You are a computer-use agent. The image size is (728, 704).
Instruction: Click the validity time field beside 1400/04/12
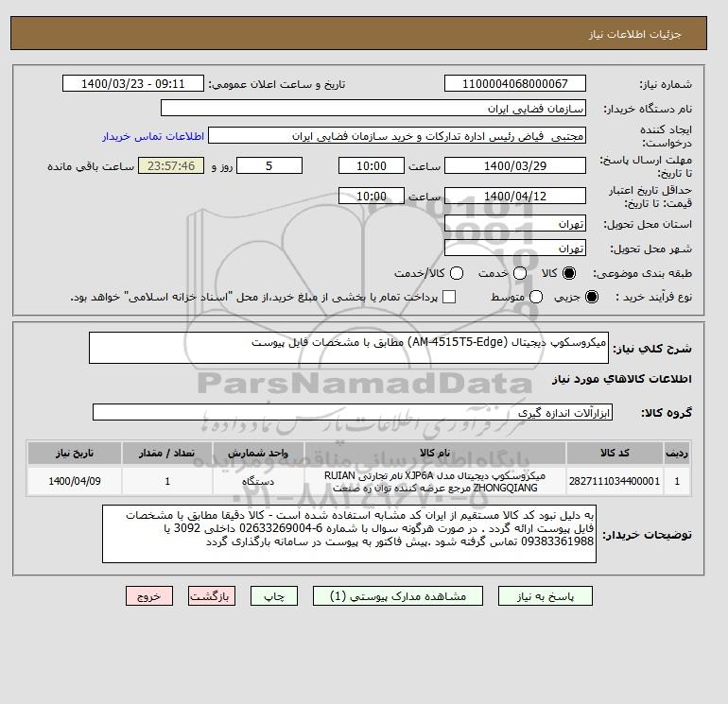pyautogui.click(x=372, y=196)
